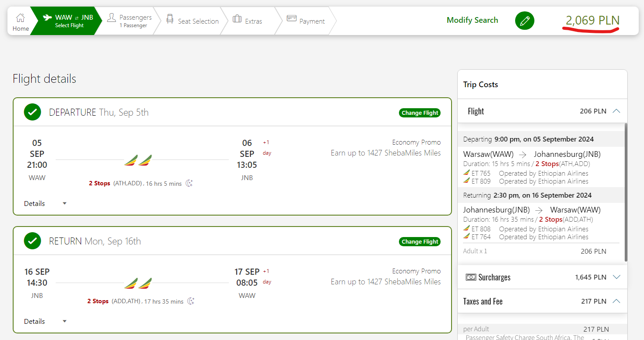
Task: Click the airplane icon in Select Flight step
Action: point(47,18)
